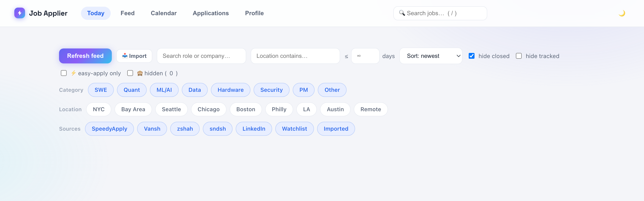Open the Sort: newest dropdown

click(x=430, y=56)
